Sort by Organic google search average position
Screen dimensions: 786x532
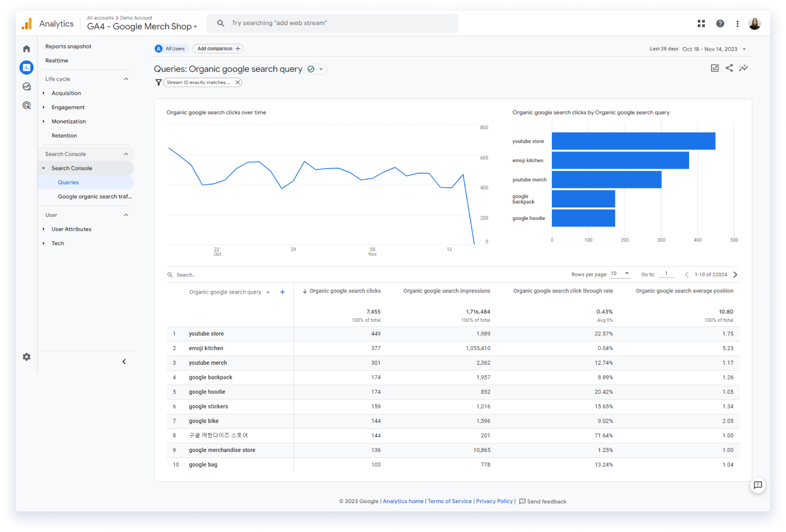(x=685, y=291)
